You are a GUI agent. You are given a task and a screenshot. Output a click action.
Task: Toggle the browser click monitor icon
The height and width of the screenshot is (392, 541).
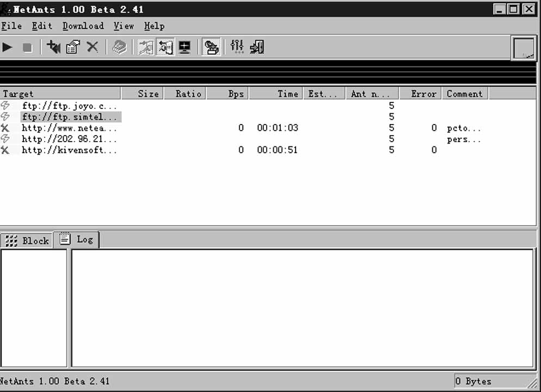(x=165, y=47)
